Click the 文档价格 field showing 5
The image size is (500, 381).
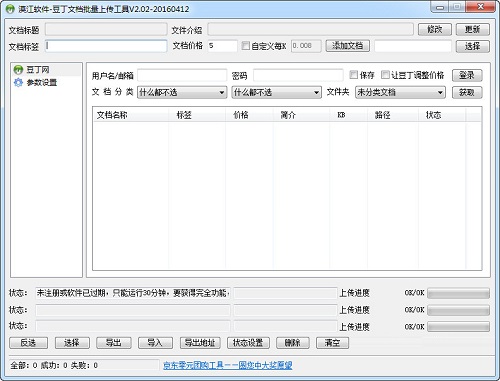223,46
